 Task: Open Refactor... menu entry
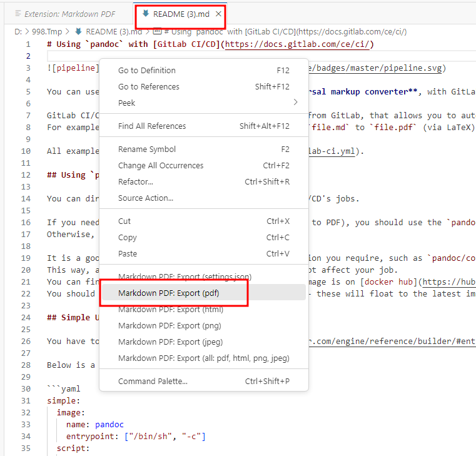tap(204, 182)
